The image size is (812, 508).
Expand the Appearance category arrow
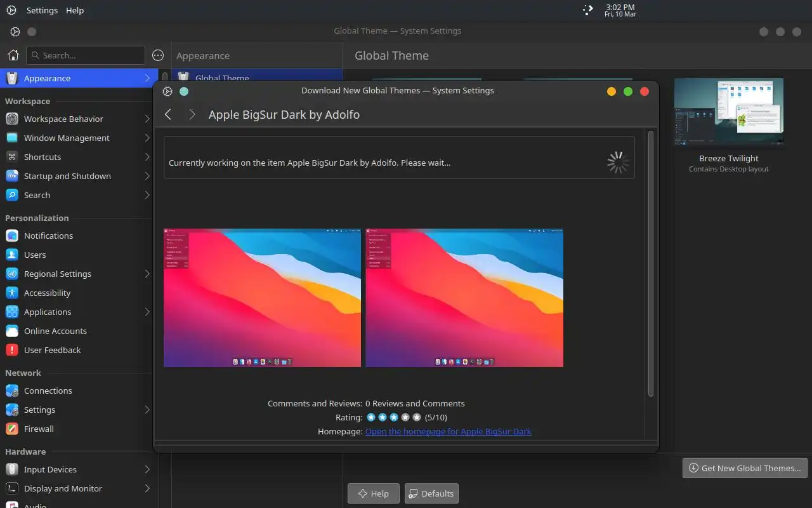click(147, 78)
